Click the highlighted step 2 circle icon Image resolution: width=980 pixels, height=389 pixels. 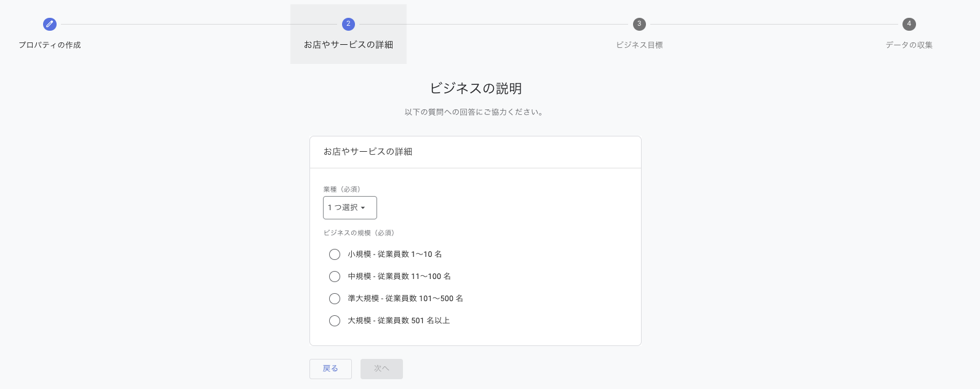pos(348,25)
